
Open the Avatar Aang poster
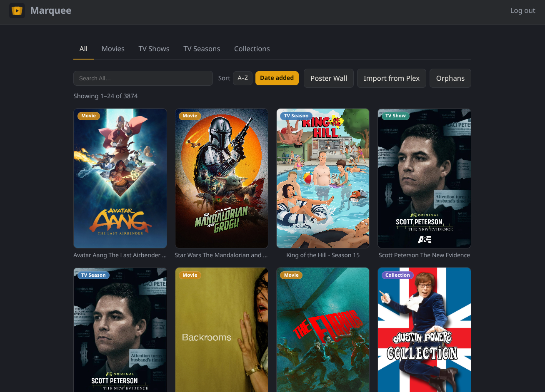(x=120, y=179)
